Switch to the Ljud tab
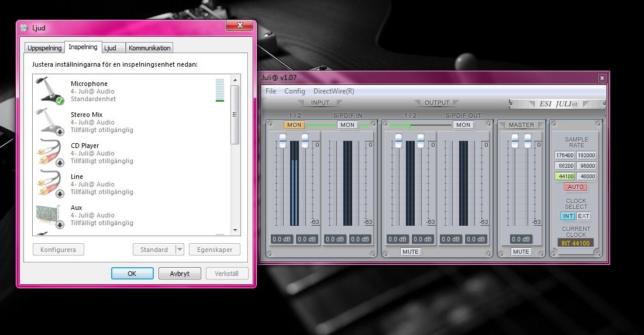The image size is (644, 335). tap(113, 48)
